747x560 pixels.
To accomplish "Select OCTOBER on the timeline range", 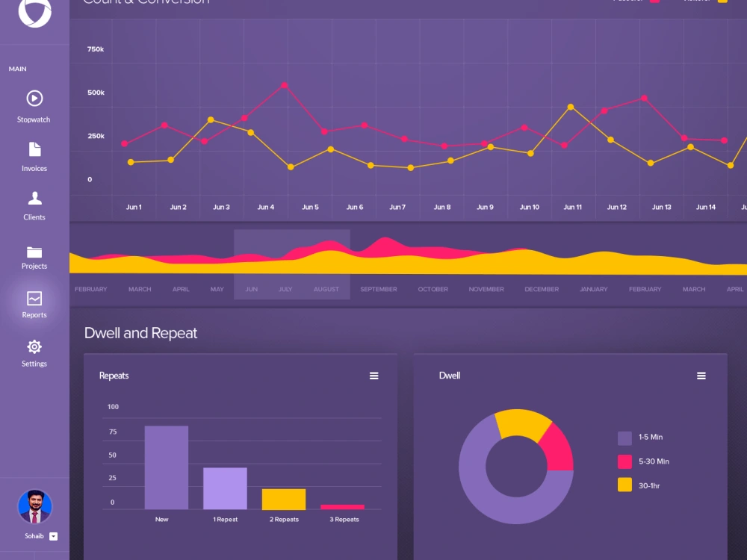I will (x=433, y=289).
